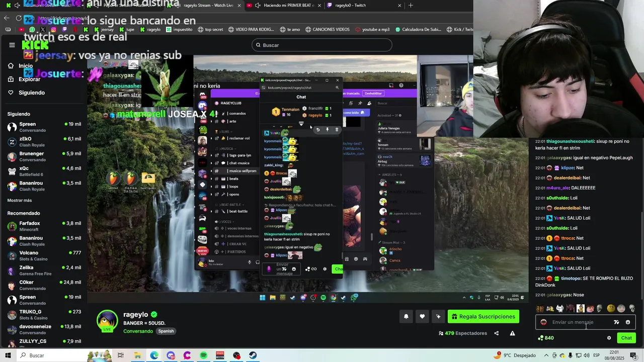Unmute the Haciendo mi PRIMER BEAT tab

click(x=258, y=6)
